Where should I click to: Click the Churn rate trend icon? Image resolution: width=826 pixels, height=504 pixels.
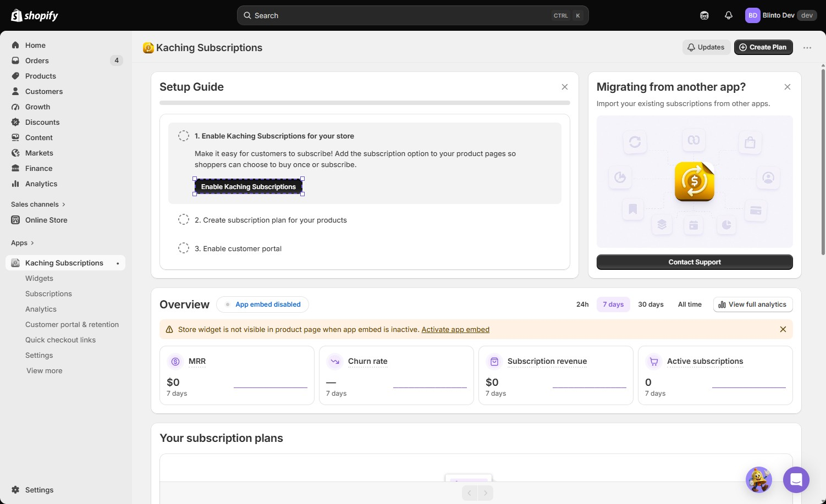[x=335, y=361]
